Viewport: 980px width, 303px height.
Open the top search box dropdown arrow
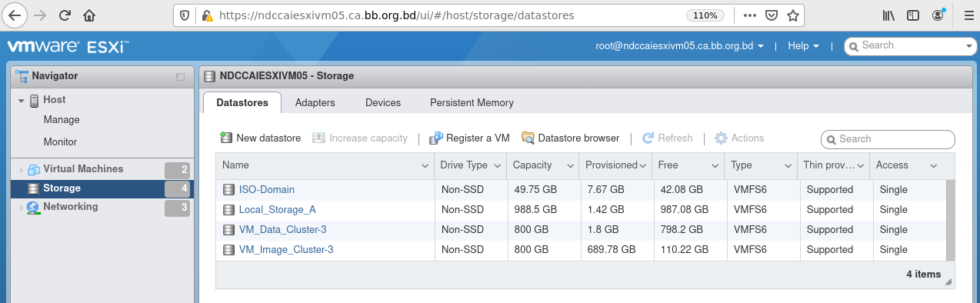coord(969,46)
